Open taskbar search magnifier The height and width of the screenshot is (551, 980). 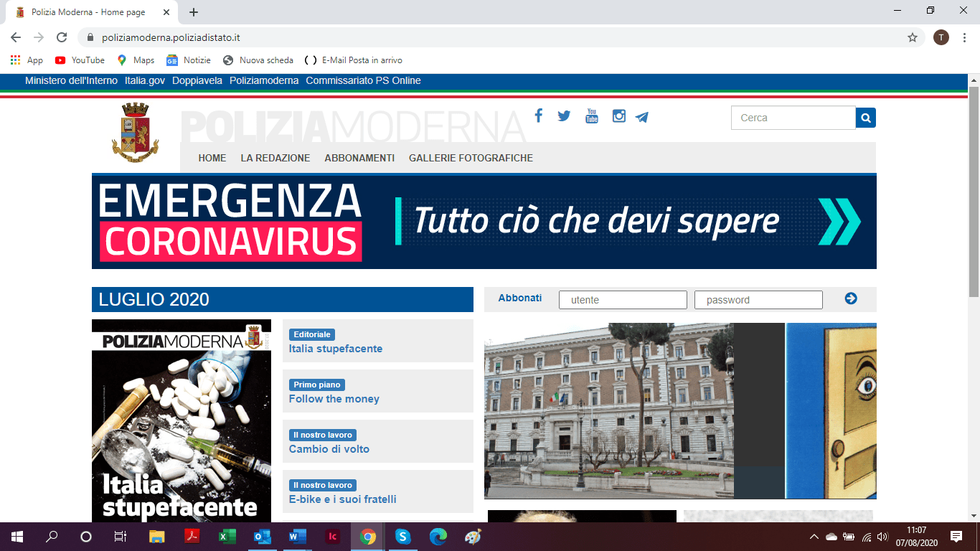click(x=52, y=536)
